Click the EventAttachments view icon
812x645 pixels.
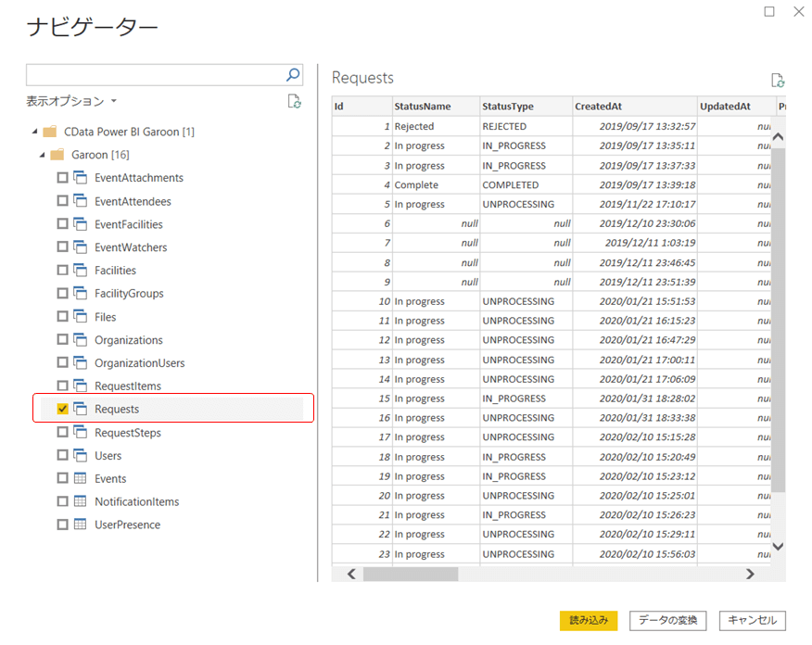81,178
